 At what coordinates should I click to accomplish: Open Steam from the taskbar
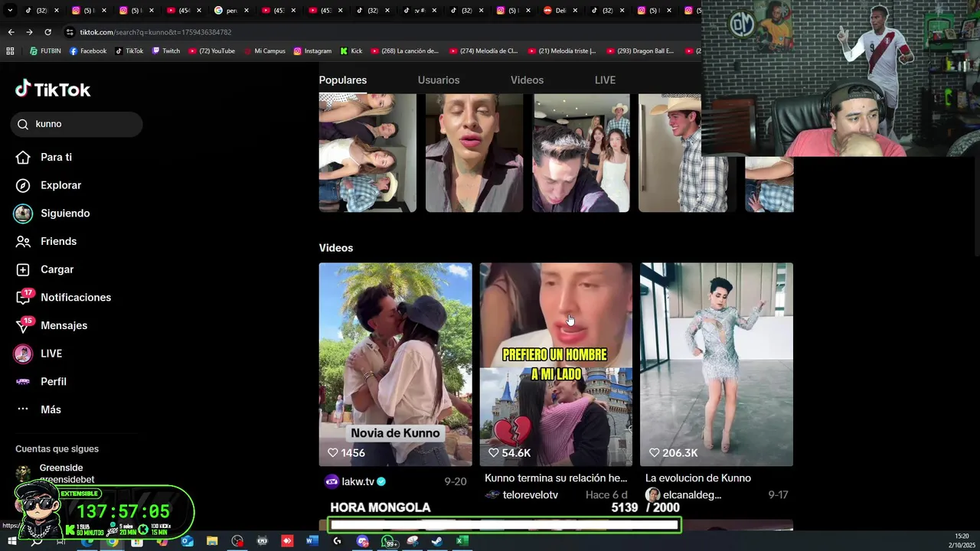tap(436, 541)
